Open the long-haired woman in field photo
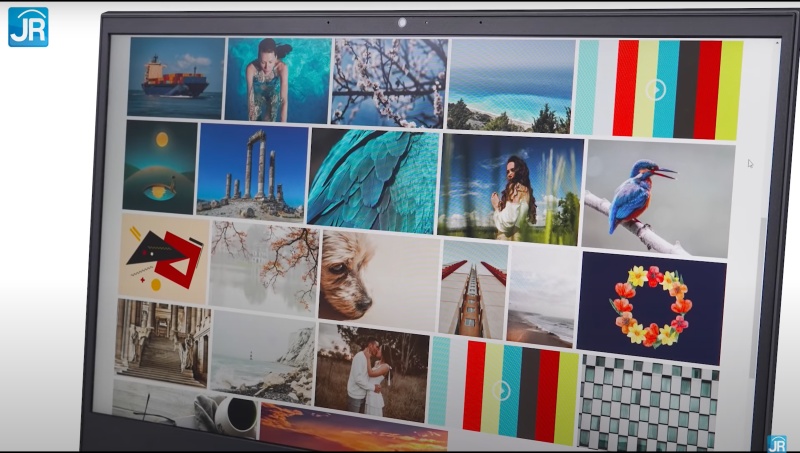 [510, 190]
